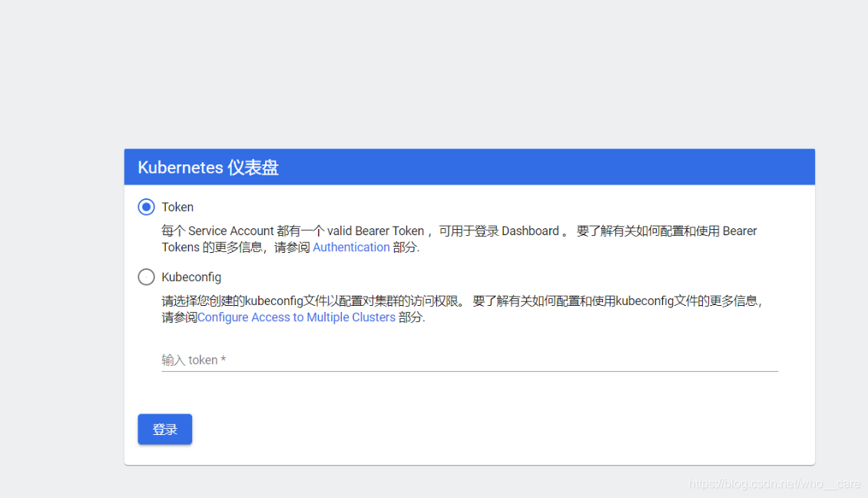Submit login with the 登录 button
Screen dimensions: 868x498
tap(164, 429)
